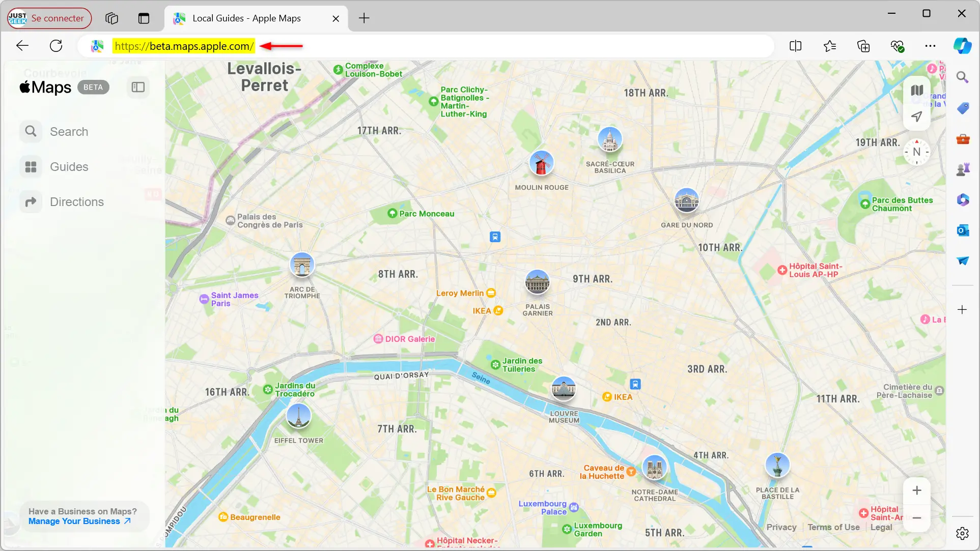Open browser Settings and more menu
The height and width of the screenshot is (551, 980).
point(930,46)
